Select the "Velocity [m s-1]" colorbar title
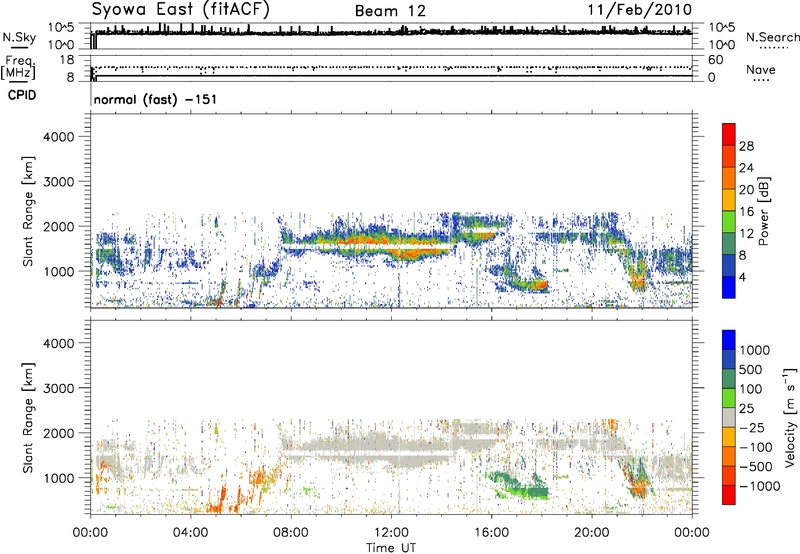 pyautogui.click(x=790, y=417)
